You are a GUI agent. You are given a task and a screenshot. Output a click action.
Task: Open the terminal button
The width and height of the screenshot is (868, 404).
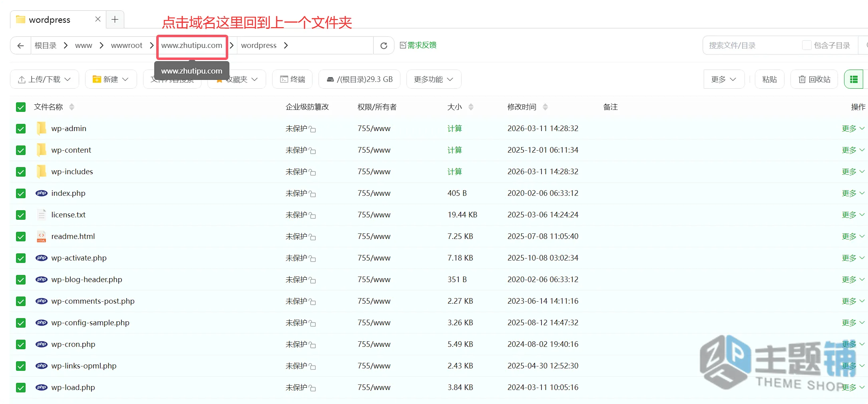(x=293, y=79)
